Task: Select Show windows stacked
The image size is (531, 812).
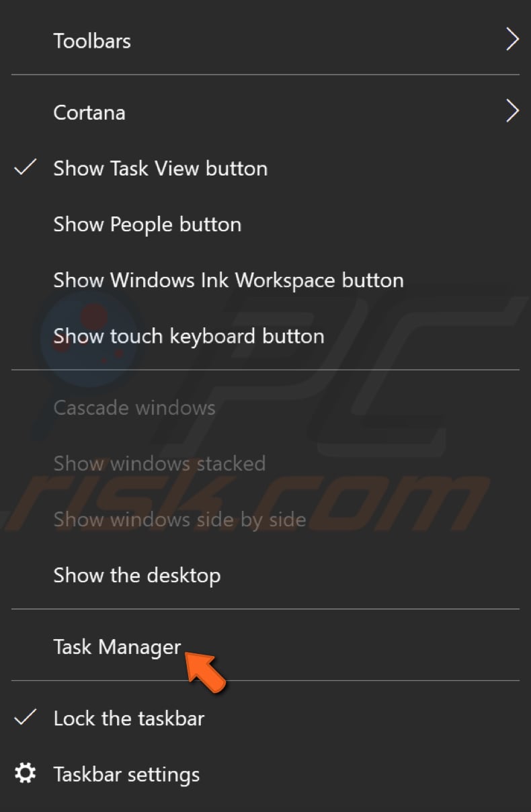Action: 159,464
